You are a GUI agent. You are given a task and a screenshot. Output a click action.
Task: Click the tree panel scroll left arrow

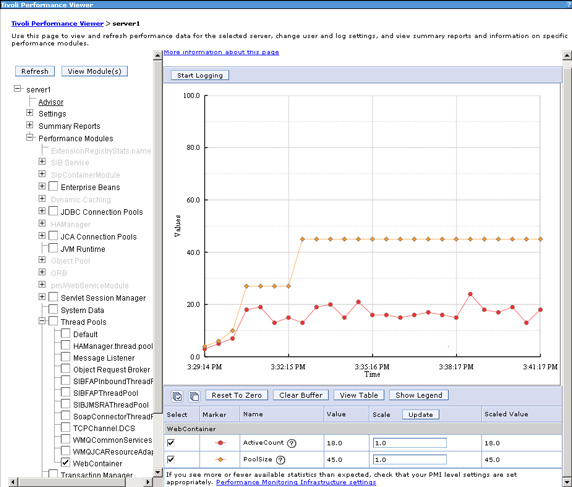click(12, 482)
